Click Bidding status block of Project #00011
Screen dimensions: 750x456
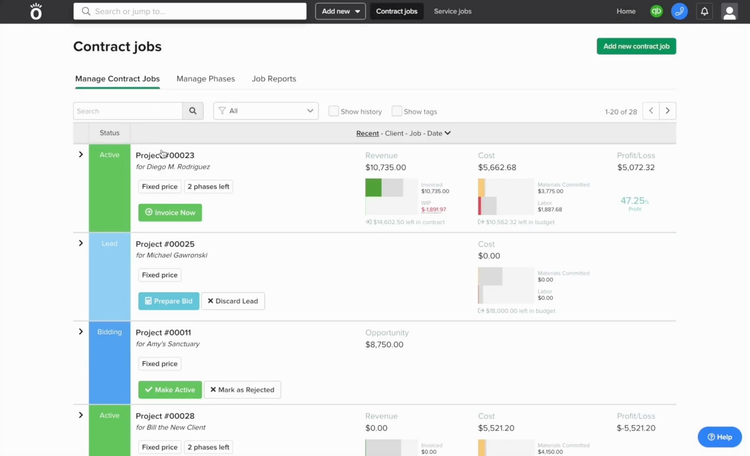(x=110, y=363)
